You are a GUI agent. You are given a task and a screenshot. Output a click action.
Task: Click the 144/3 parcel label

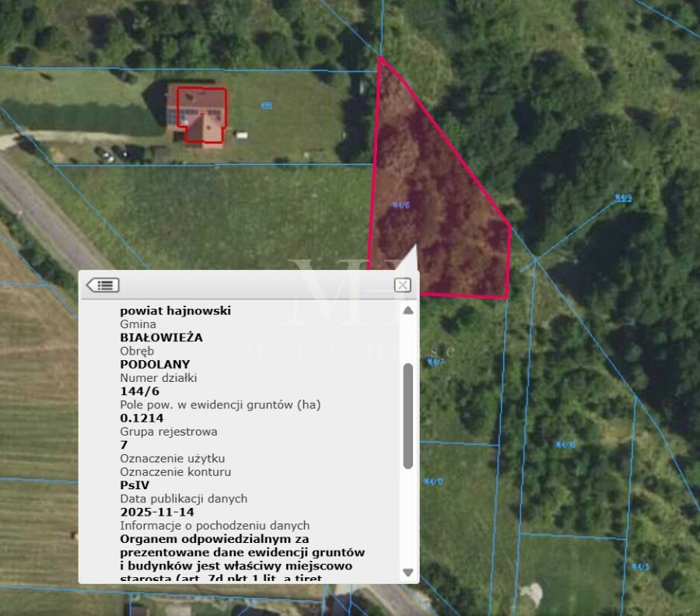coord(639,566)
